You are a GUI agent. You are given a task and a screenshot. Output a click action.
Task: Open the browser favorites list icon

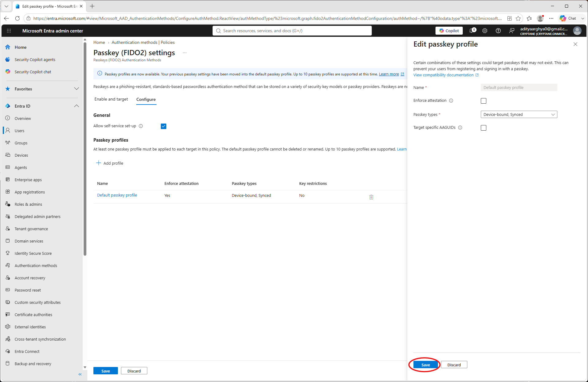(x=529, y=18)
